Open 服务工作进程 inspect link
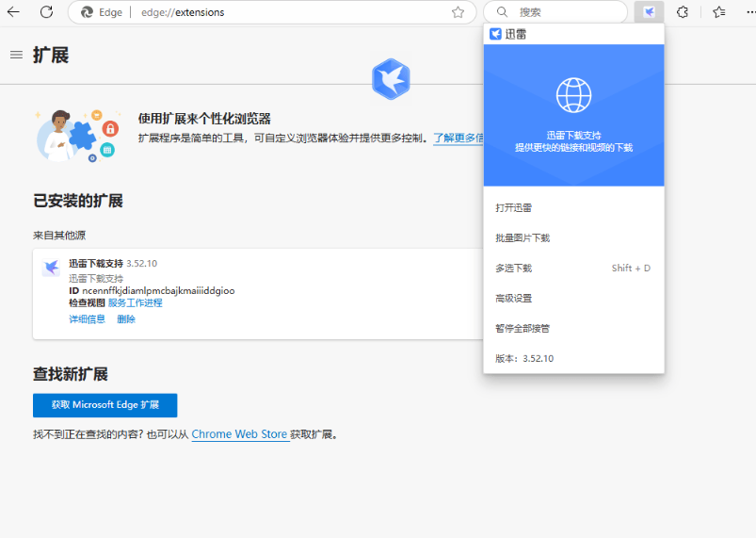756x538 pixels. (x=135, y=303)
